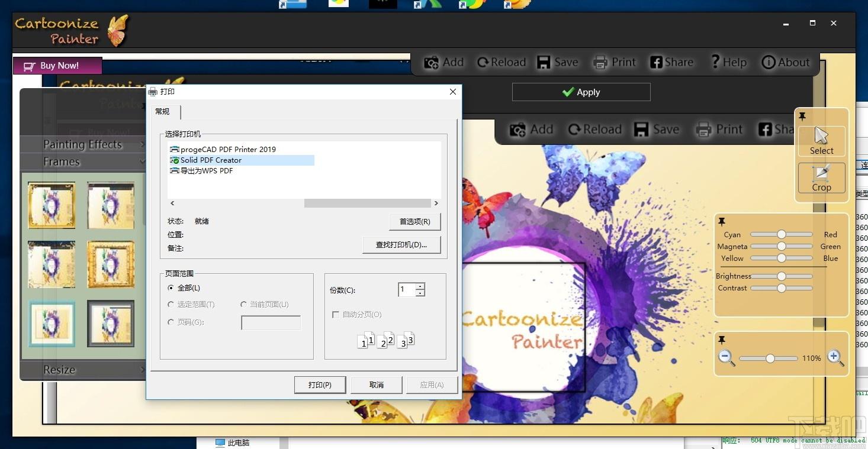Click the printer list horizontal scrollbar thumb
This screenshot has height=449, width=868.
click(367, 203)
